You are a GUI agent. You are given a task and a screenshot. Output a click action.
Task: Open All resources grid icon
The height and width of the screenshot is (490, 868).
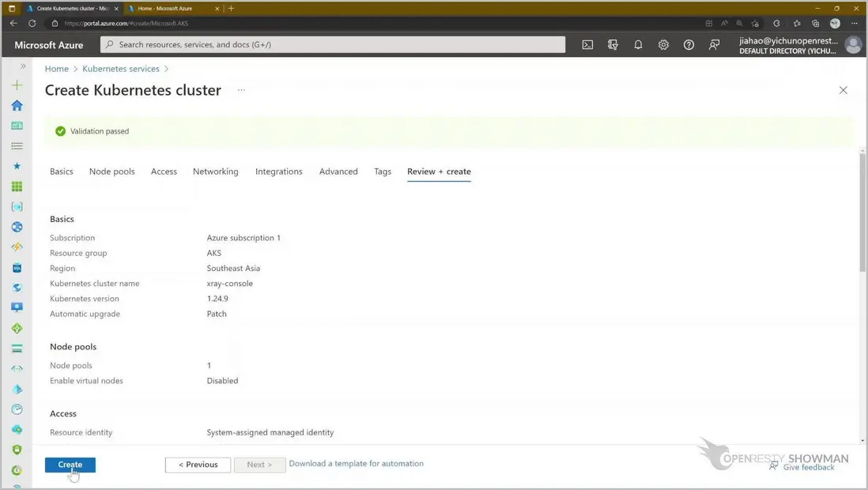point(17,187)
